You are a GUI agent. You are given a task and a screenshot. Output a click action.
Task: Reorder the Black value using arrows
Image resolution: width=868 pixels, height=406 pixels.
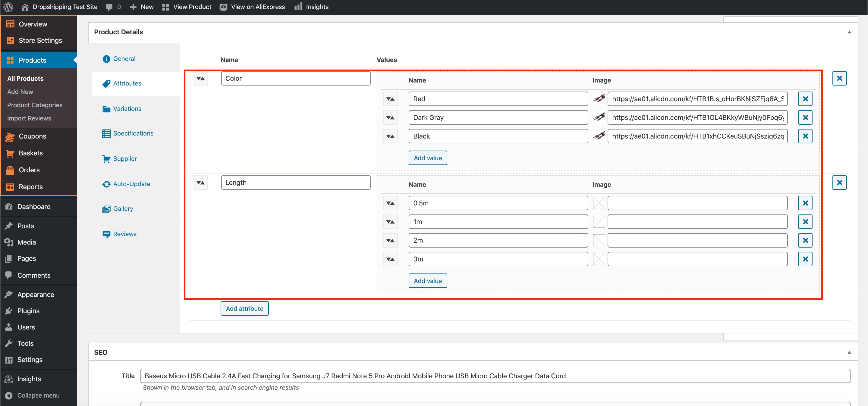coord(390,136)
